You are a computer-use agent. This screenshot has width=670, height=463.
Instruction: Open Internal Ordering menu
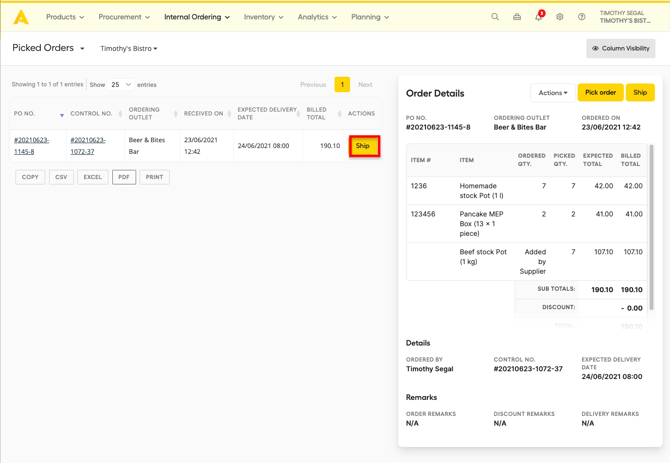197,17
